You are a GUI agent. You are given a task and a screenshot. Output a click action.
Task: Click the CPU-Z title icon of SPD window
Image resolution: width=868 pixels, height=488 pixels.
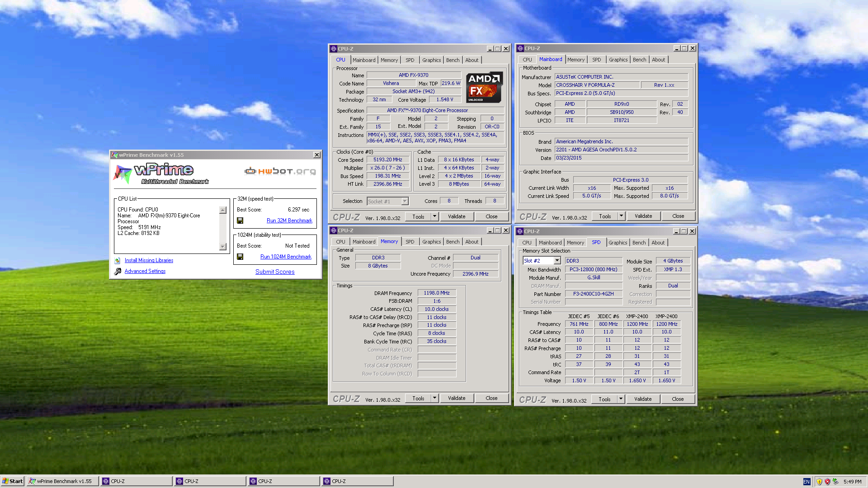click(520, 231)
